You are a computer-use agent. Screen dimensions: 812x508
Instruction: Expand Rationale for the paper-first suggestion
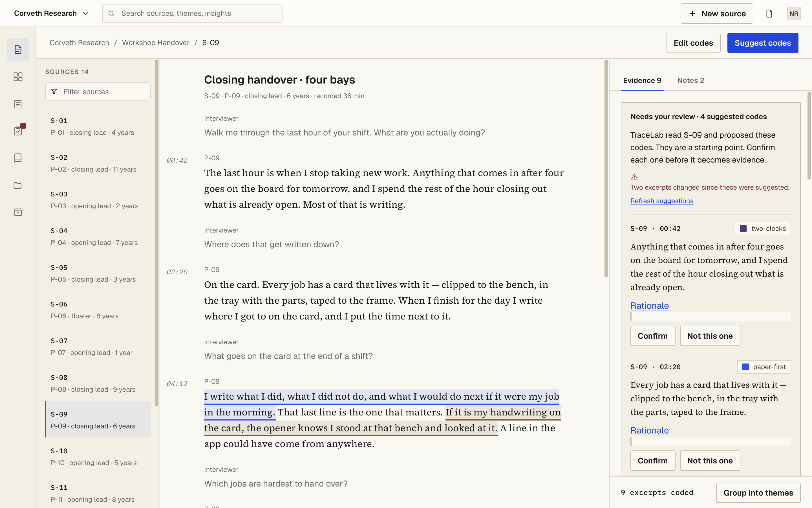pyautogui.click(x=649, y=430)
